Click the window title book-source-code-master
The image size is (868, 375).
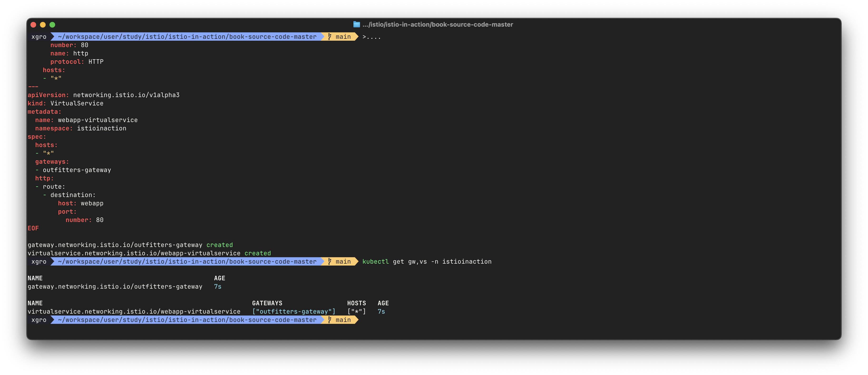pos(438,24)
